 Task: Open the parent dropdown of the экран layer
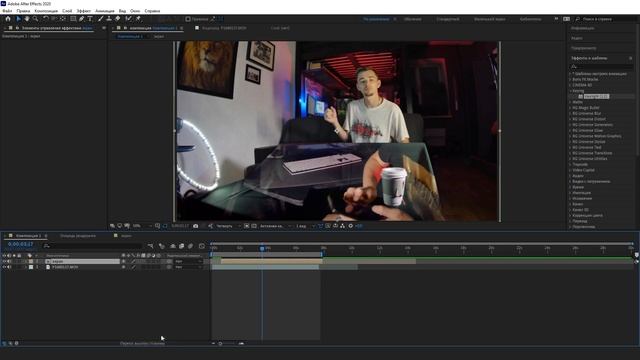coord(188,261)
